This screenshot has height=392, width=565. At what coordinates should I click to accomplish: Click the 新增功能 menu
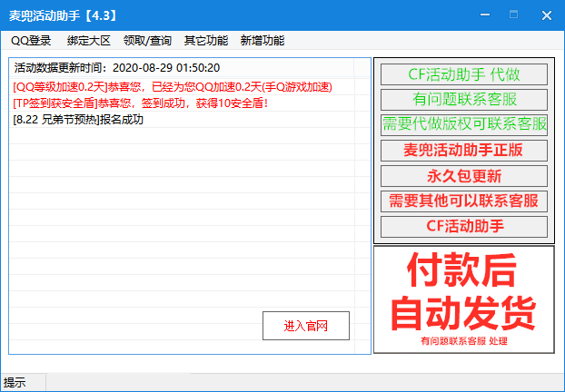[x=263, y=41]
